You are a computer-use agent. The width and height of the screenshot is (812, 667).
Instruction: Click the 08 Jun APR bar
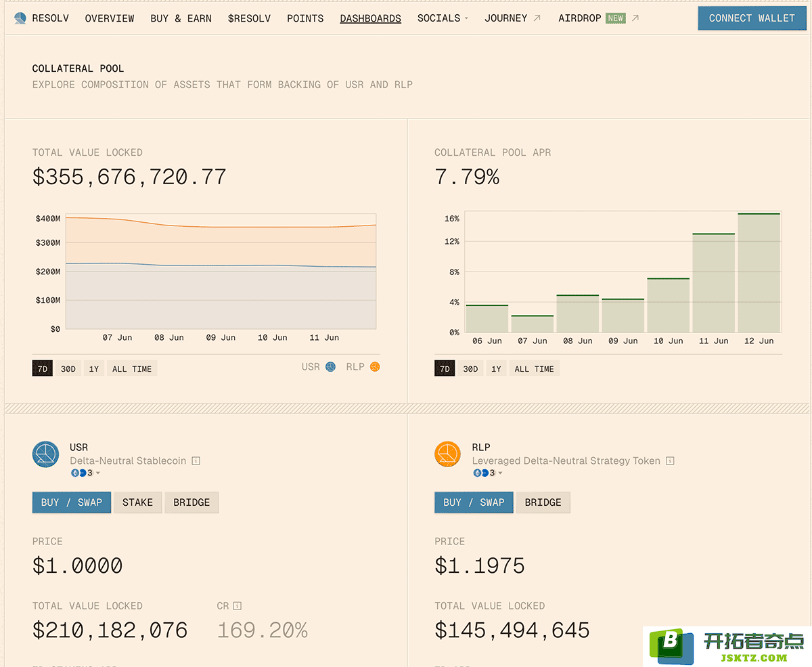(578, 314)
